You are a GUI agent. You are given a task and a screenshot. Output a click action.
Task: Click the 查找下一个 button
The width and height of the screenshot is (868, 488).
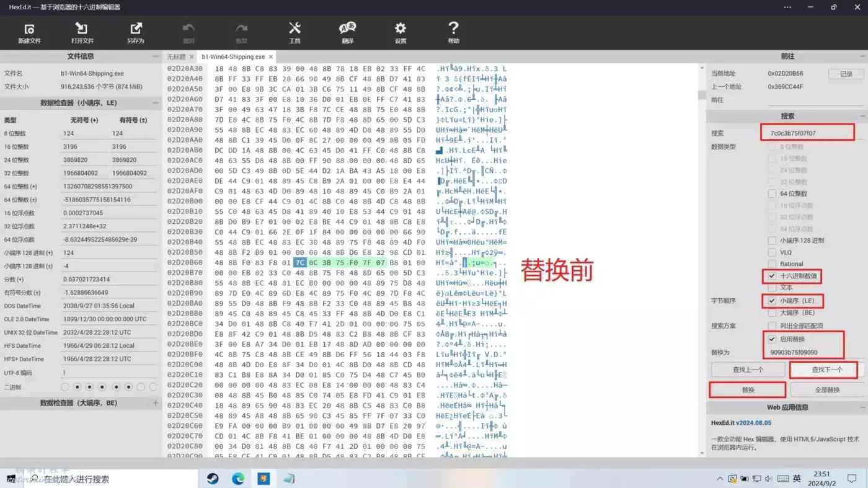tap(826, 370)
